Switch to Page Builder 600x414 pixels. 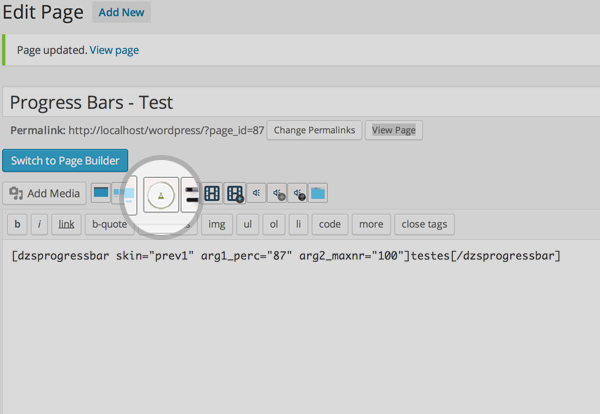point(66,161)
